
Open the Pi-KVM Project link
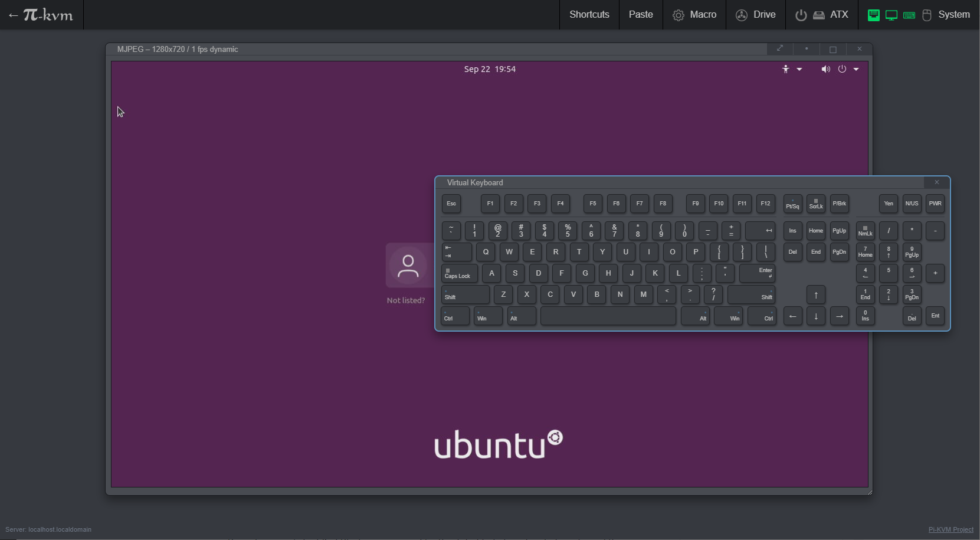[x=950, y=529]
